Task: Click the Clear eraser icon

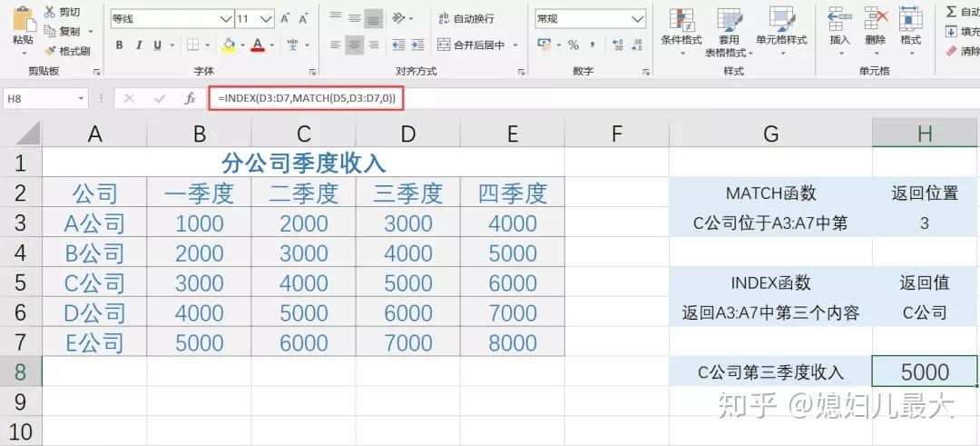Action: (x=951, y=51)
